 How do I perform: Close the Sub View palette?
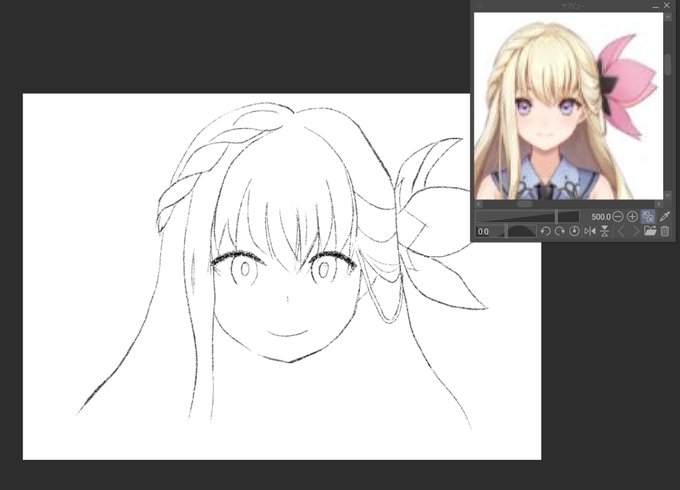(667, 6)
